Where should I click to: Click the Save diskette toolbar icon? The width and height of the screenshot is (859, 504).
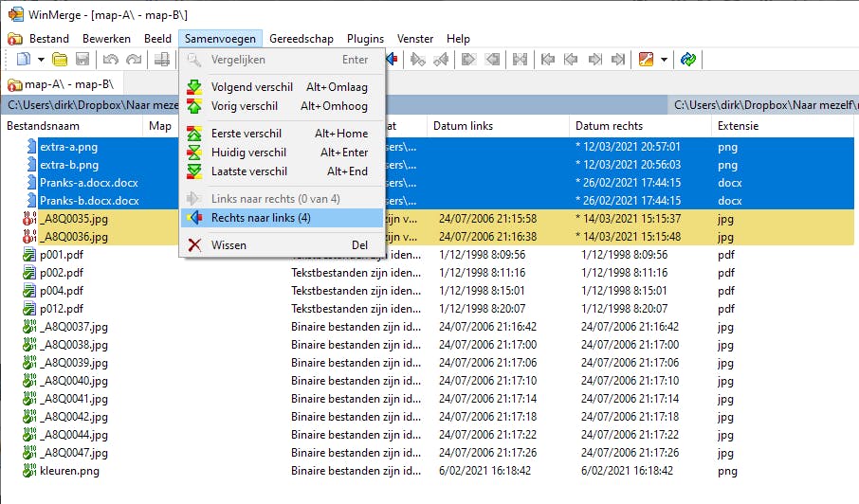[82, 59]
